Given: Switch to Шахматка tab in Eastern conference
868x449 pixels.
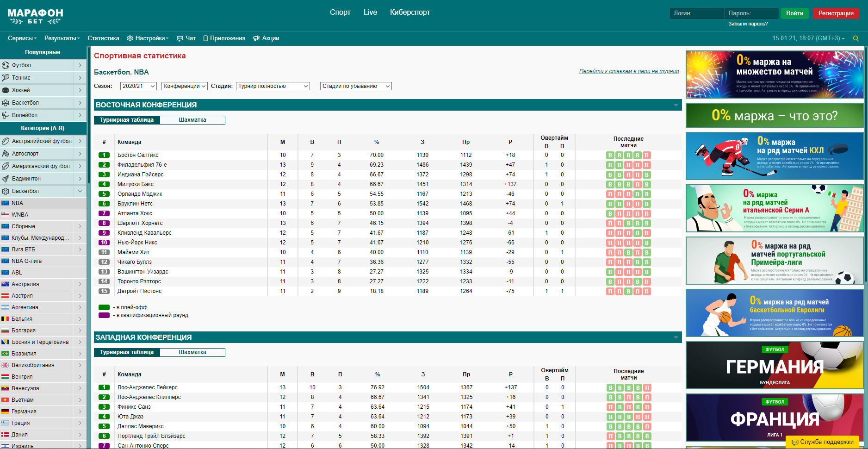Looking at the screenshot, I should pos(192,120).
